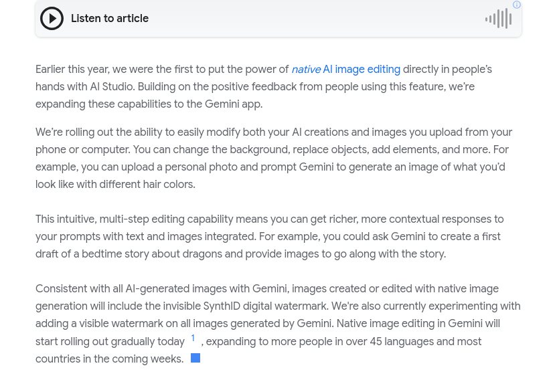
Task: Click the empty middle of the audio player bar
Action: point(315,19)
